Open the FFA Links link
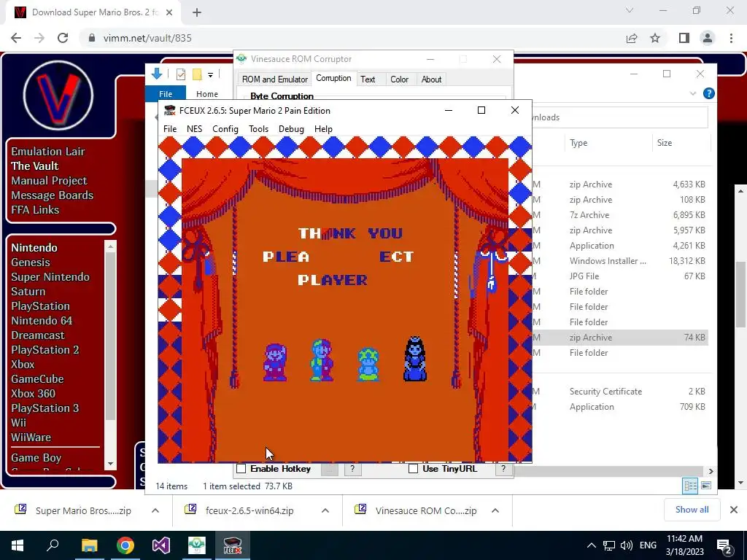747x560 pixels. click(35, 210)
